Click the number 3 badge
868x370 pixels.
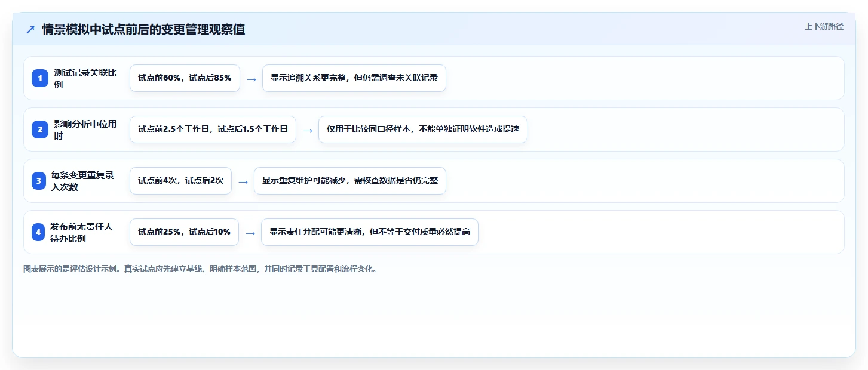[x=39, y=181]
